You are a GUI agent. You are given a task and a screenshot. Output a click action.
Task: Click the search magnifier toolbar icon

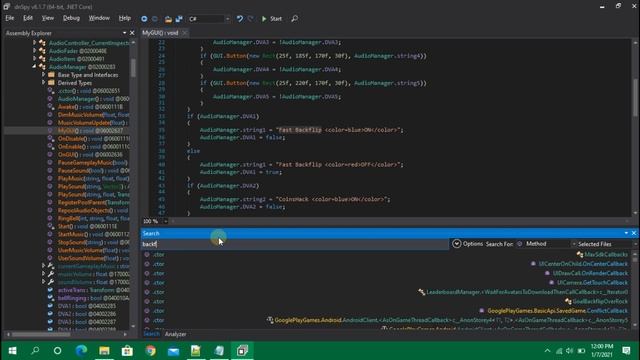click(294, 19)
